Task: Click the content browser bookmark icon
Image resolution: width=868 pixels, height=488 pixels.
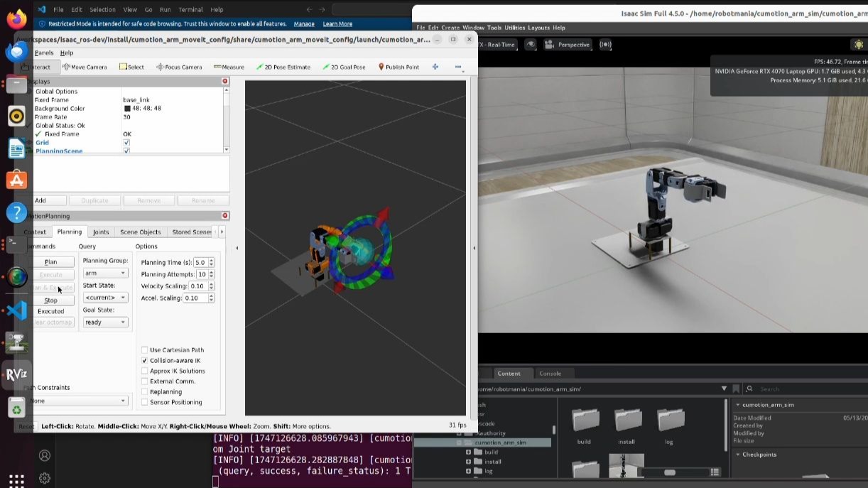Action: 736,389
